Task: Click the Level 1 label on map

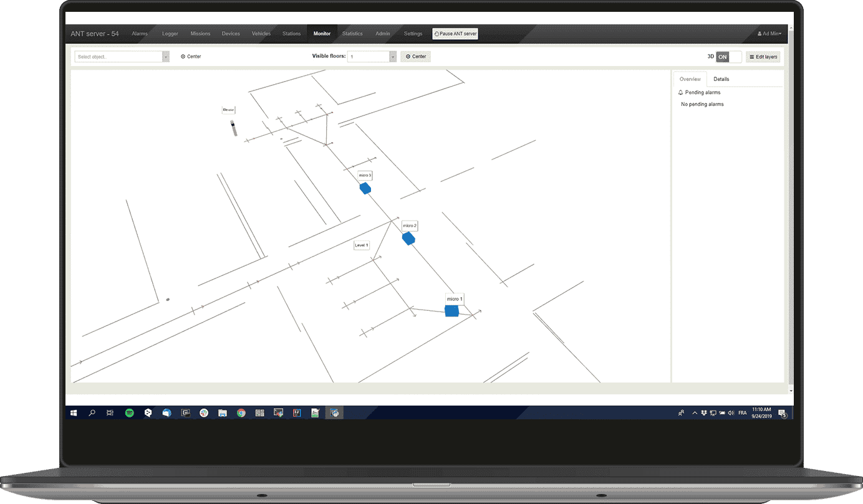Action: pos(362,245)
